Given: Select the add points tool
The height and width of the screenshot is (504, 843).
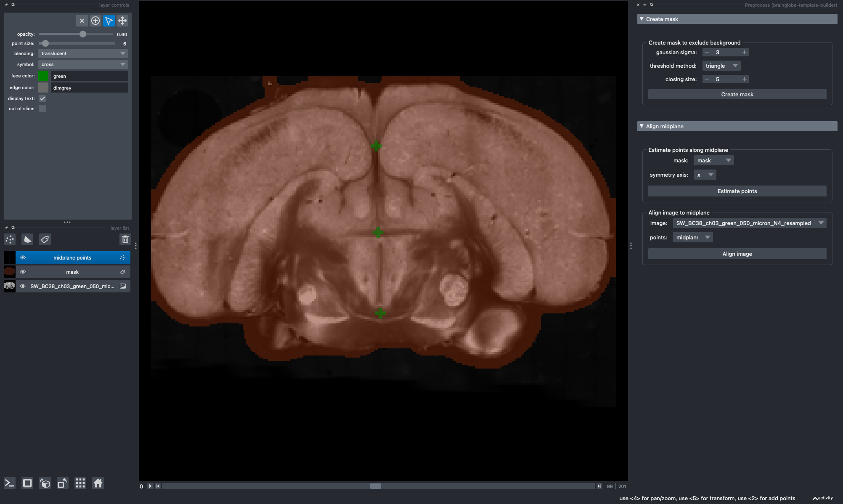Looking at the screenshot, I should pyautogui.click(x=95, y=21).
